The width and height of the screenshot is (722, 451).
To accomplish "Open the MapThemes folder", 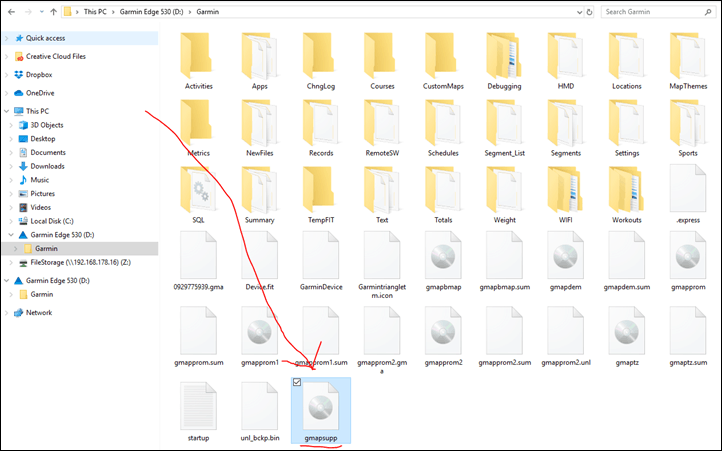I will [x=688, y=60].
